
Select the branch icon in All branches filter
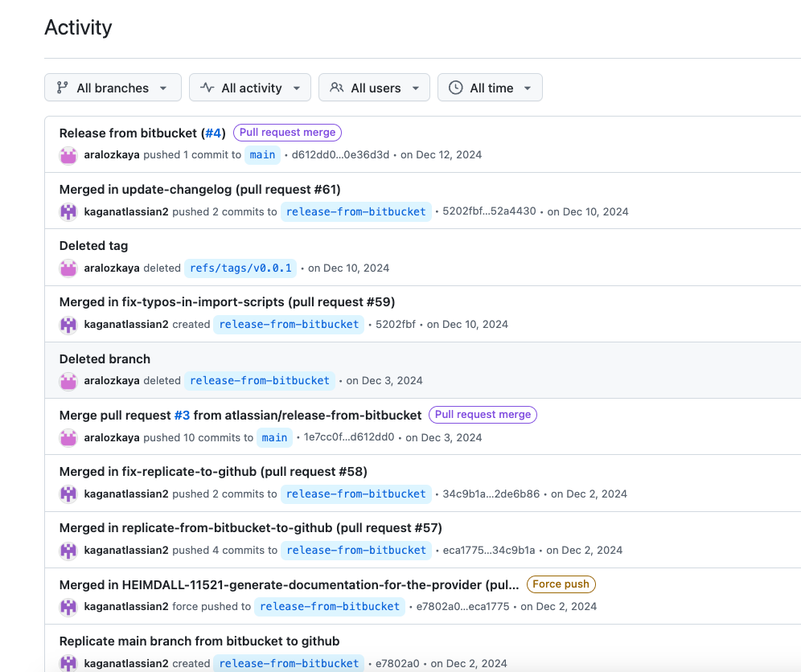click(63, 87)
